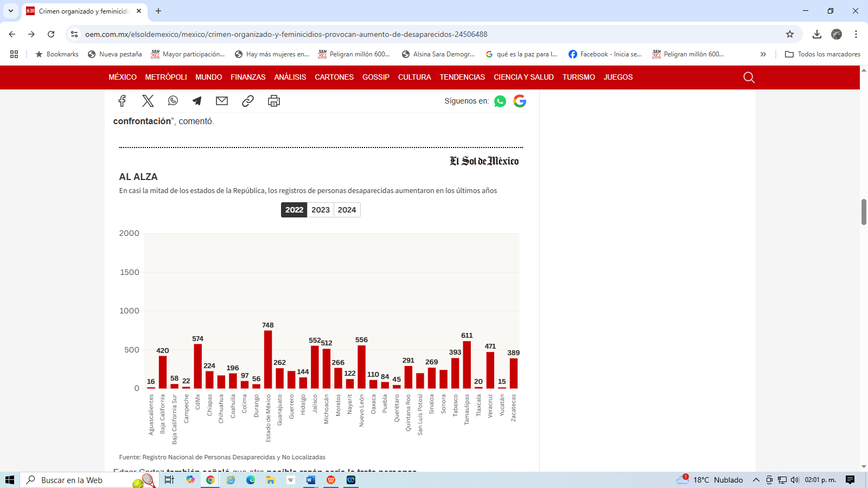This screenshot has height=488, width=868.
Task: Open Windows notification center
Action: pyautogui.click(x=850, y=480)
